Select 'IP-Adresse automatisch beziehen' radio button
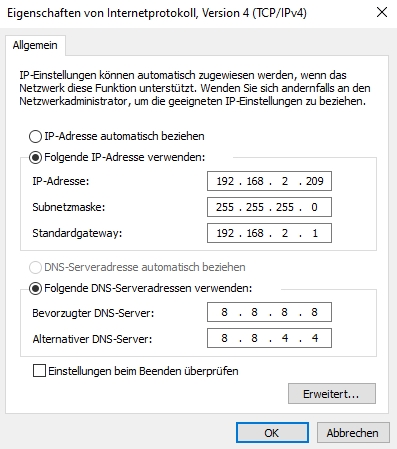 (35, 136)
